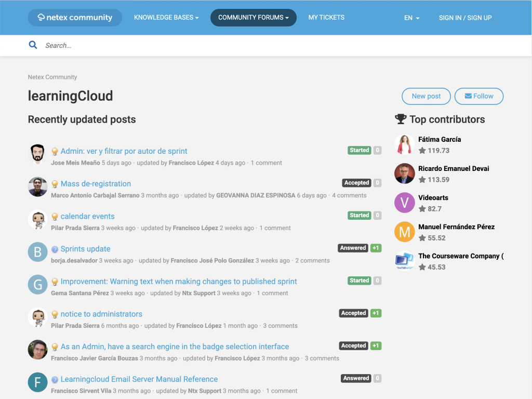Open the EN language dropdown
Viewport: 532px width, 399px height.
[411, 18]
